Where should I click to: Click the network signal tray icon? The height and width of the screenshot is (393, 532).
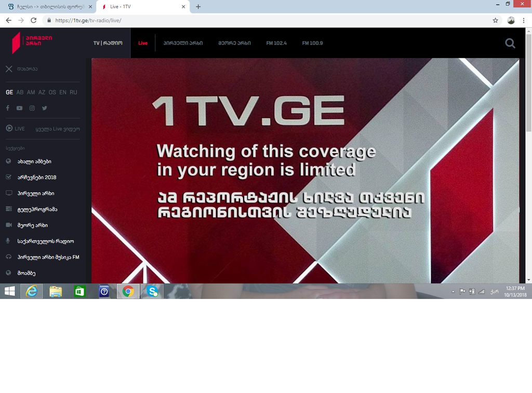pyautogui.click(x=482, y=292)
